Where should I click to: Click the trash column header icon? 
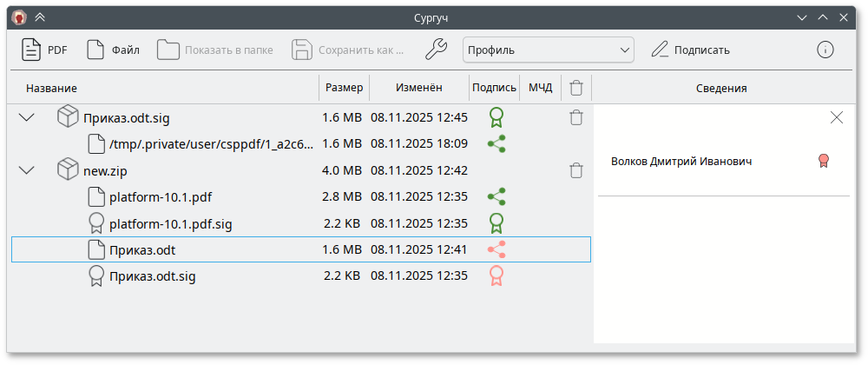pos(575,88)
